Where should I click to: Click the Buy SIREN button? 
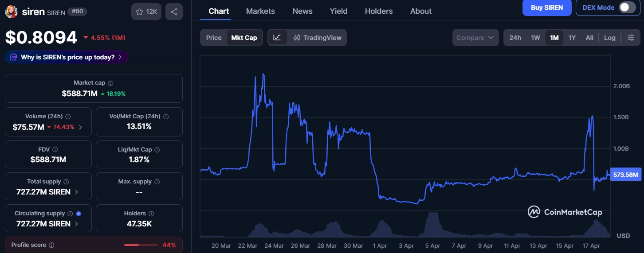pyautogui.click(x=547, y=8)
